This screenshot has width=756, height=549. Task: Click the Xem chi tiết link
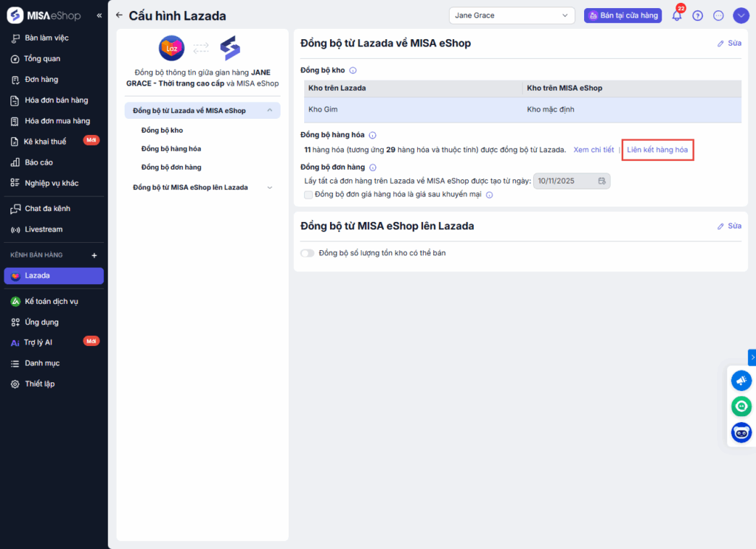tap(594, 150)
